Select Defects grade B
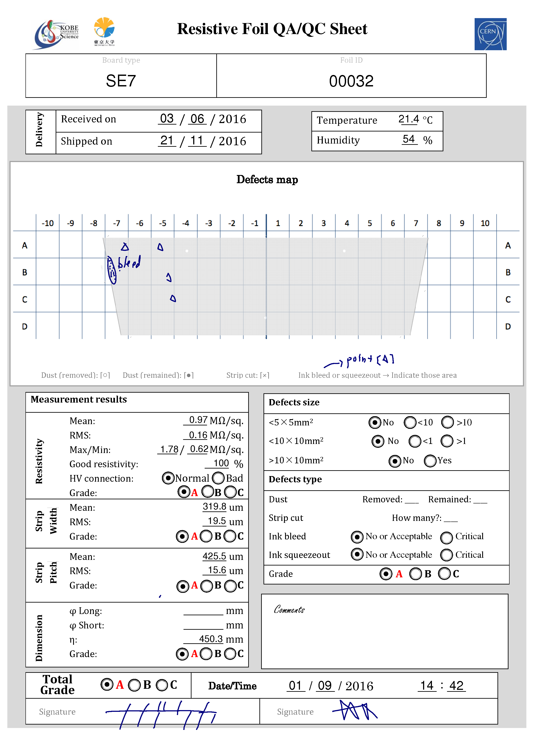This screenshot has height=756, width=535. [x=415, y=574]
